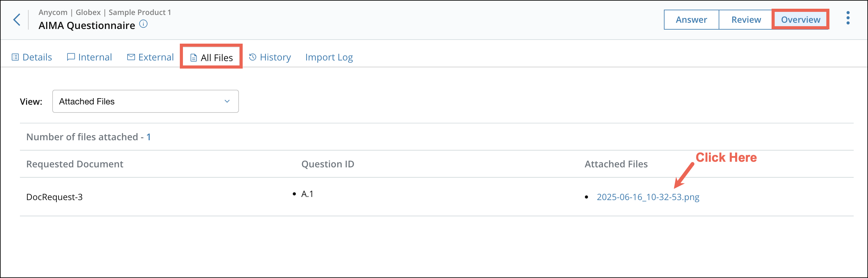Open the 2025-06-16_10-32-53.png file link
868x278 pixels.
[648, 197]
